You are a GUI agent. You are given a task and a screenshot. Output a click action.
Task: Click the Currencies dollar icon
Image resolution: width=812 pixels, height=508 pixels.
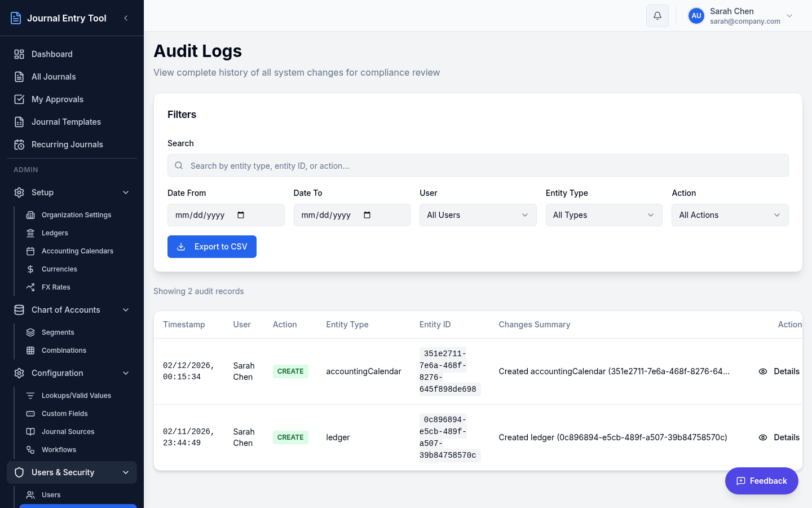point(30,269)
